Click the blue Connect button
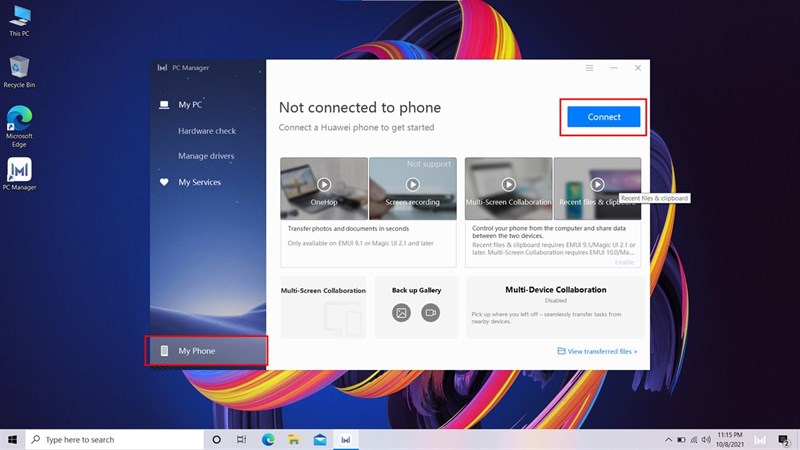The height and width of the screenshot is (450, 800). coord(604,117)
